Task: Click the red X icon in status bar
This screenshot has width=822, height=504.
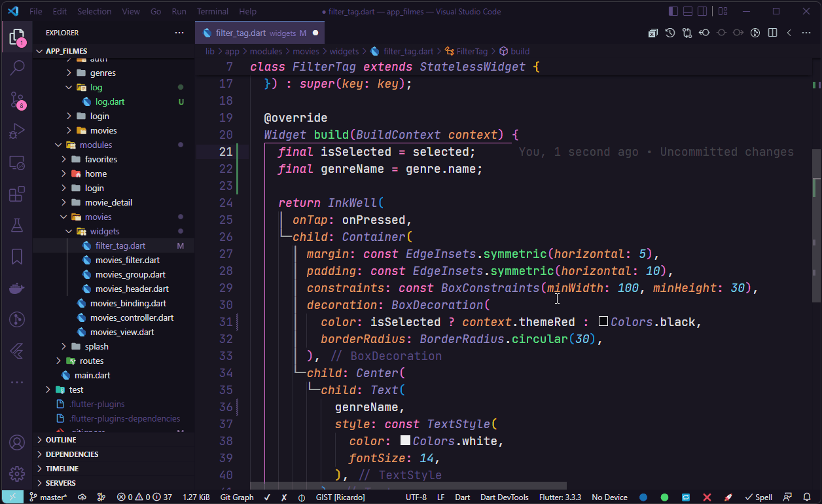Action: (x=707, y=497)
